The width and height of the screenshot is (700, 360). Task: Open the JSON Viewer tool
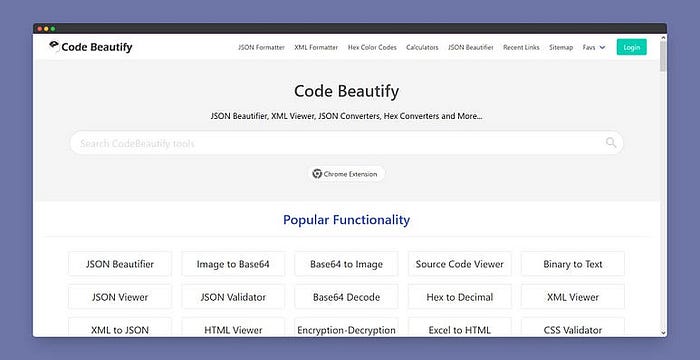(120, 297)
